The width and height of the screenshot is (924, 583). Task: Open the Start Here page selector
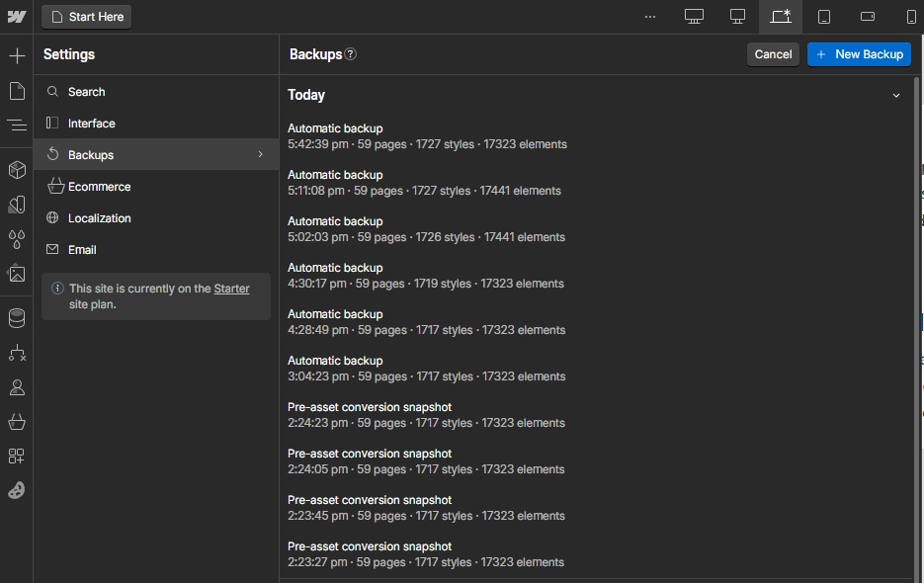pos(87,17)
